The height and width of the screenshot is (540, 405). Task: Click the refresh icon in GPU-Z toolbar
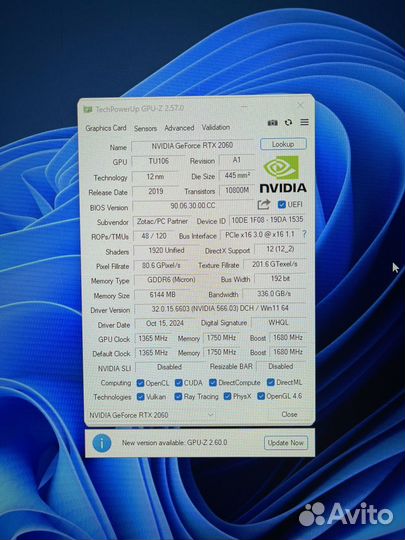click(x=288, y=122)
